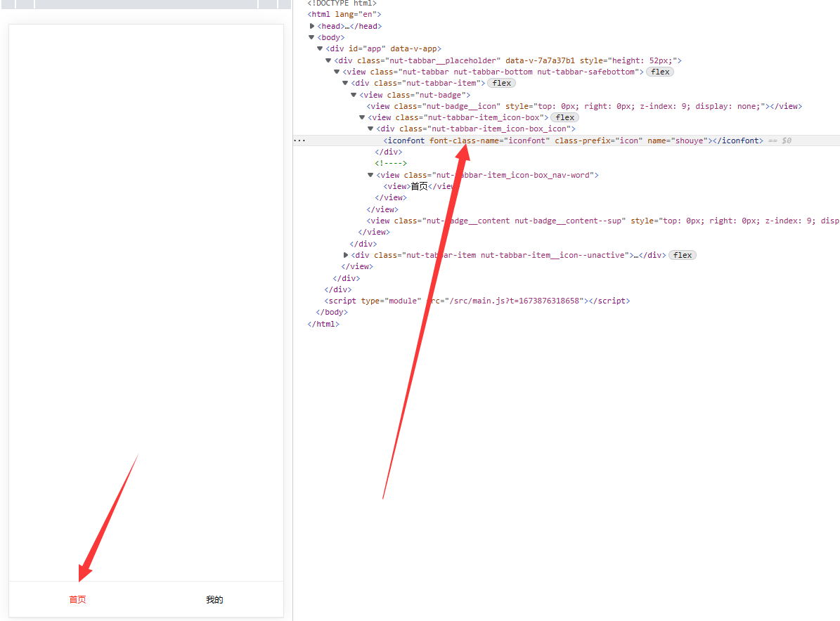Tap the 首页 tab in the app preview
This screenshot has height=621, width=840.
(77, 600)
